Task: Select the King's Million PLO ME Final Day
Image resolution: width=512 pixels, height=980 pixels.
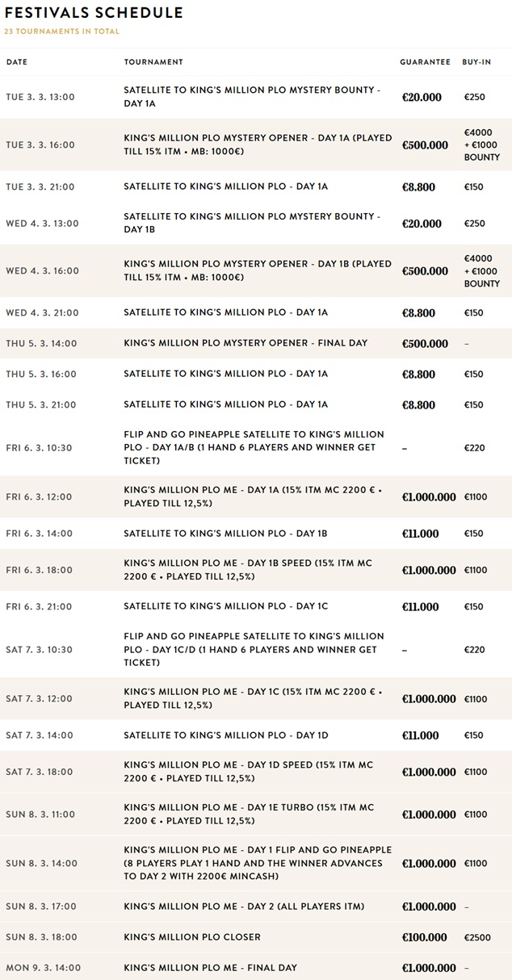Action: point(210,967)
